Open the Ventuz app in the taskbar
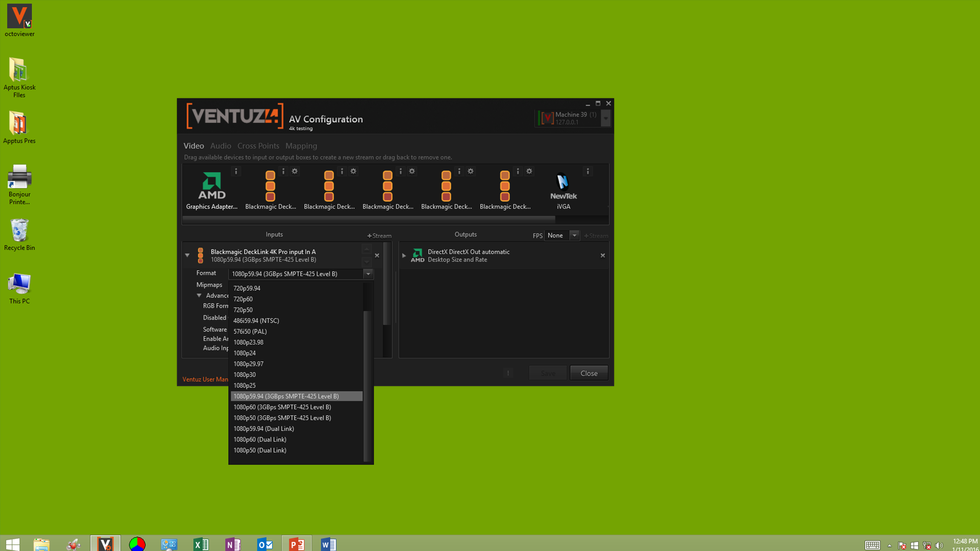Screen dimensions: 980x551 (105, 544)
